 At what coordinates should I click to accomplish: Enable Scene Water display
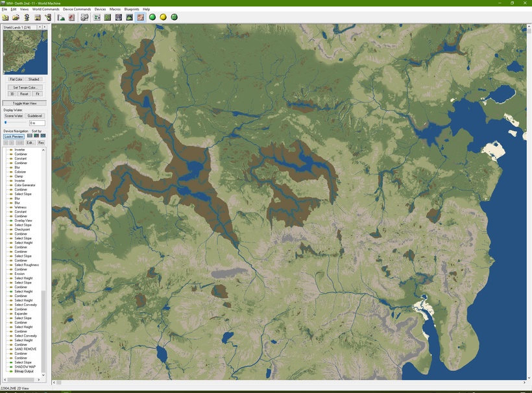point(14,116)
